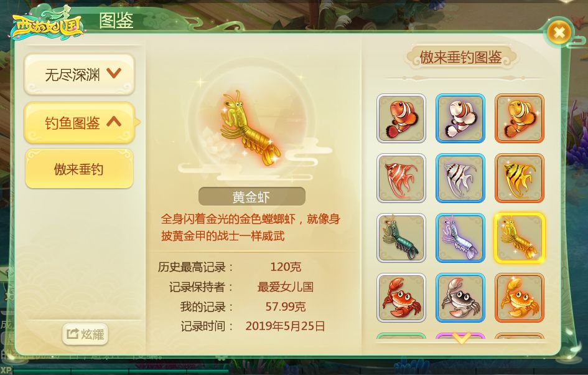Image resolution: width=588 pixels, height=375 pixels.
Task: Select the golden crab icon
Action: point(520,298)
